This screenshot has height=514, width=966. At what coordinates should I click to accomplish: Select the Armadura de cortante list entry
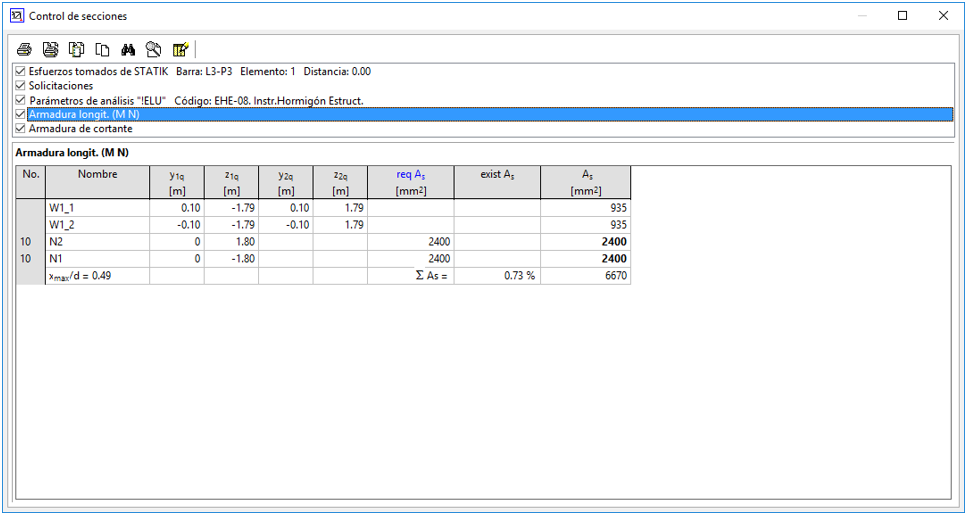pos(80,129)
